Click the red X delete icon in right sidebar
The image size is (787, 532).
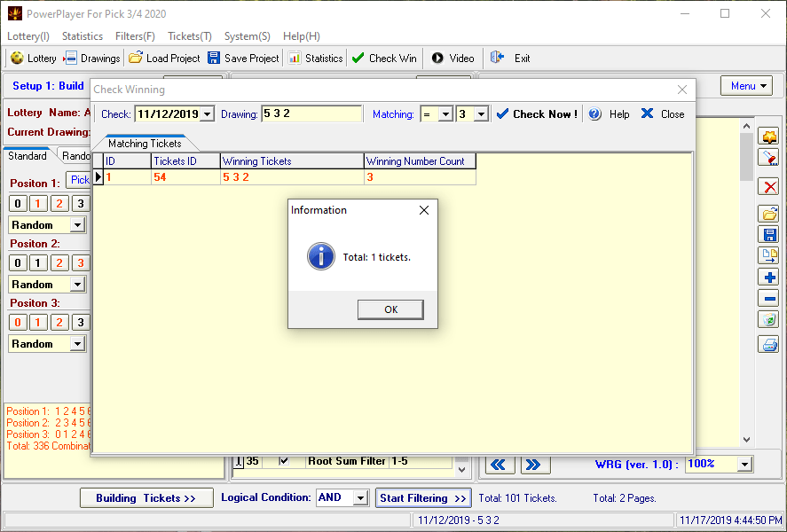point(768,187)
